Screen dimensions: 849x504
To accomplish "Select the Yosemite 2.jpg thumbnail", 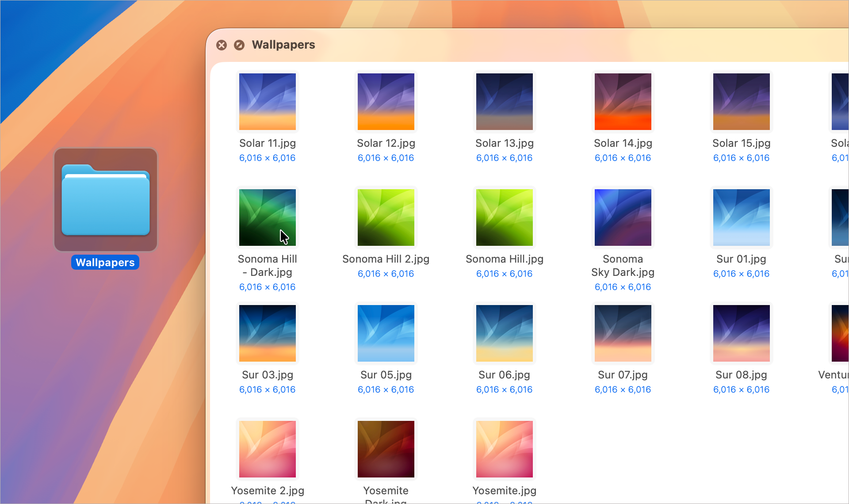I will pyautogui.click(x=268, y=449).
